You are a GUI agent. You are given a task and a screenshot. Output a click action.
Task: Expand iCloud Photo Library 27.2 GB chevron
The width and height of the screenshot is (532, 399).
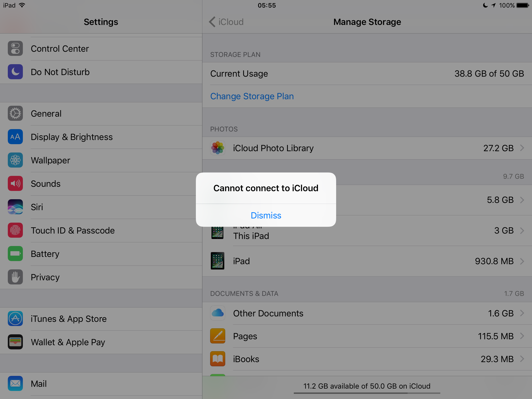click(522, 148)
